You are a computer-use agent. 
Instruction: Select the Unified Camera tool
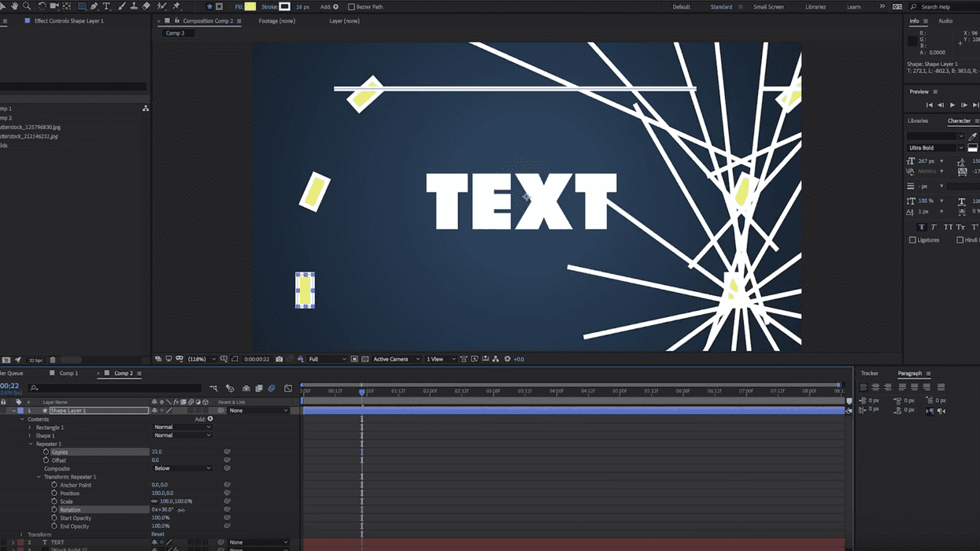(x=54, y=6)
